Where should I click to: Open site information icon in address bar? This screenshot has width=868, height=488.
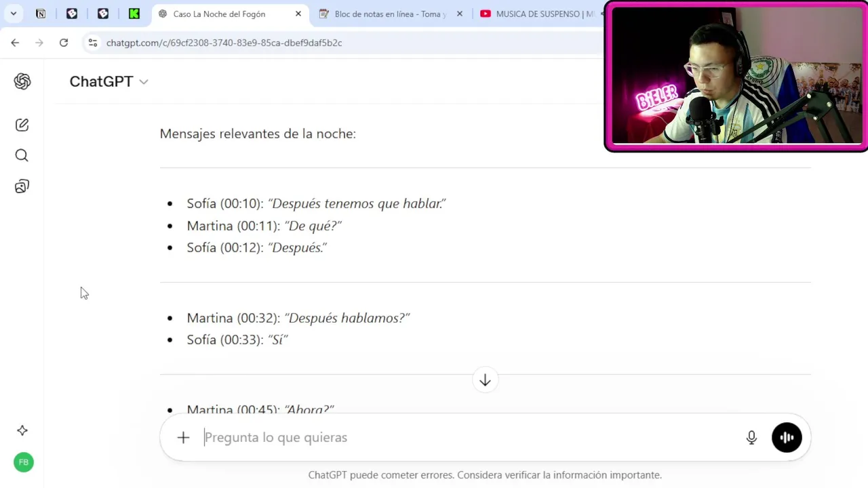[x=93, y=43]
